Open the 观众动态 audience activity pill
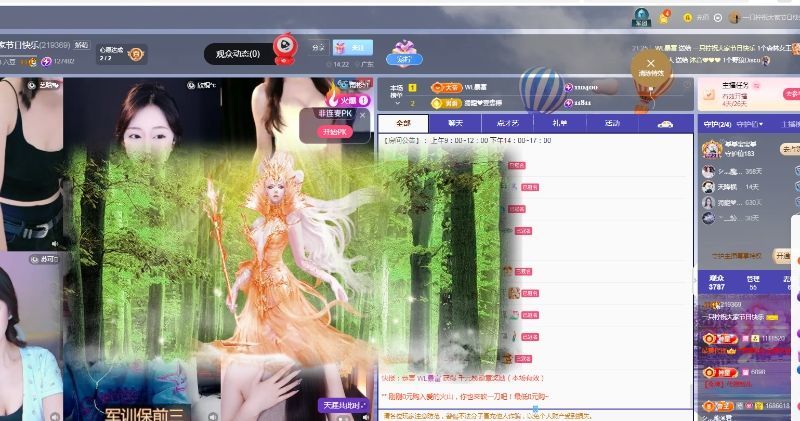The height and width of the screenshot is (421, 800). (238, 54)
